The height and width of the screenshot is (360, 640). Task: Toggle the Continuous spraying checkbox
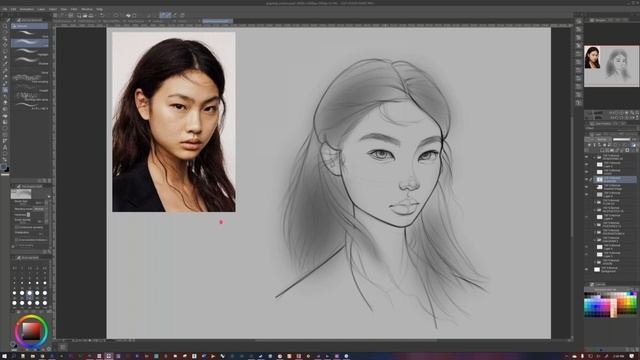pyautogui.click(x=17, y=227)
